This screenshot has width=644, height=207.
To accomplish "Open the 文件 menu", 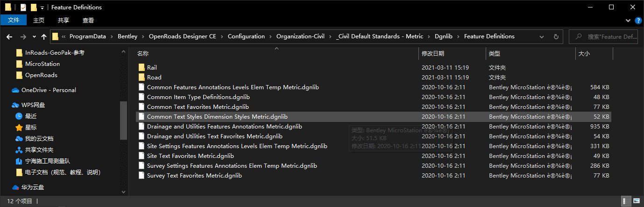I will (x=14, y=20).
